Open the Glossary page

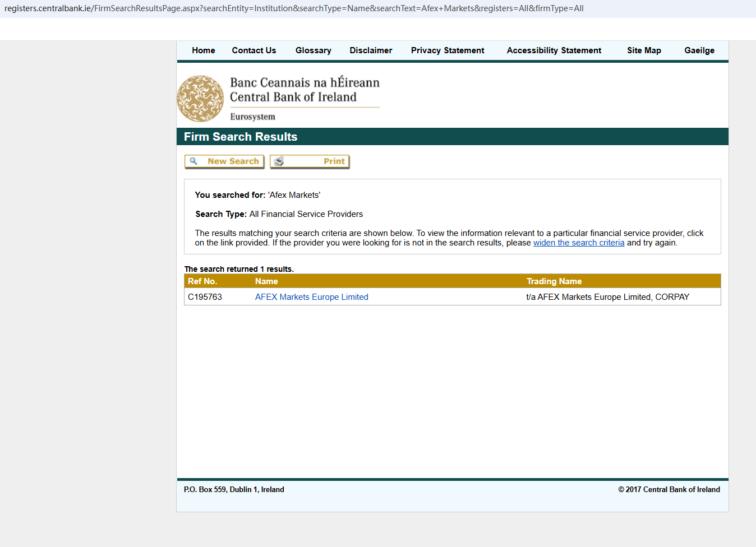tap(313, 50)
